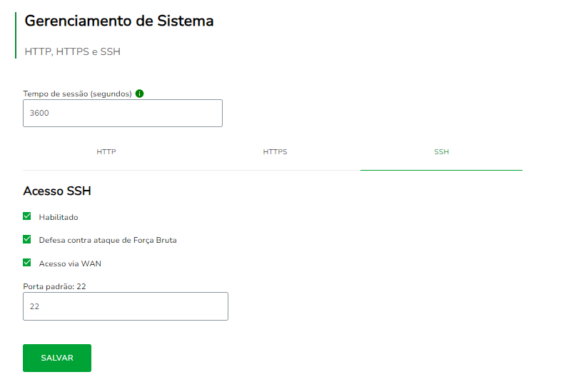Click the Acesso via WAN label text

click(70, 263)
